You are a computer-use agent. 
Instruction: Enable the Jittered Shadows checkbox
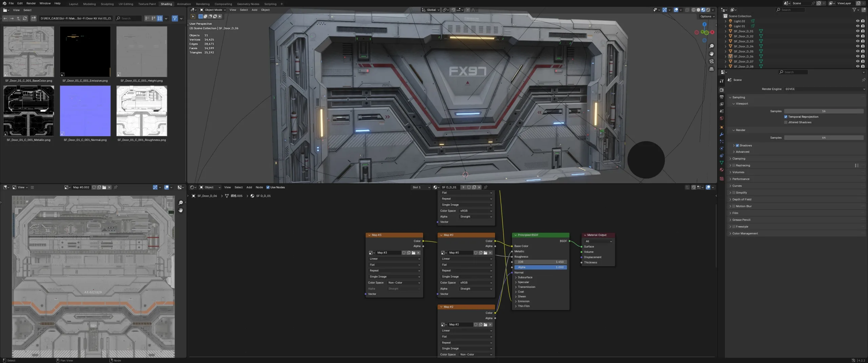[x=786, y=122]
